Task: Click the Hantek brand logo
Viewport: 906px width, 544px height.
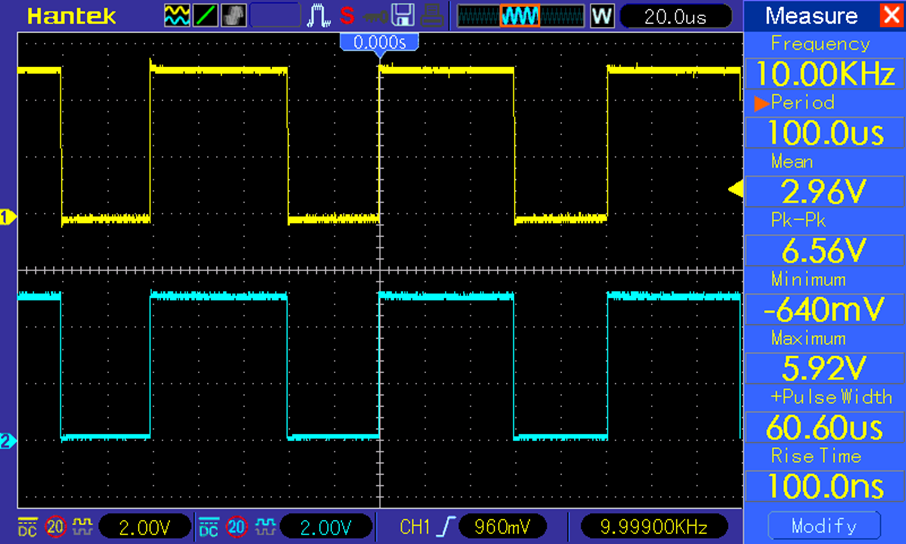Action: pos(72,16)
